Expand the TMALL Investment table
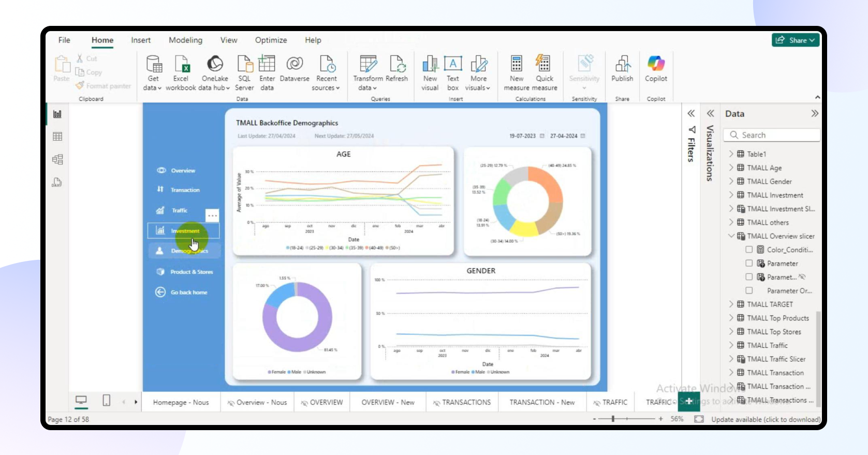Image resolution: width=868 pixels, height=455 pixels. (x=731, y=195)
